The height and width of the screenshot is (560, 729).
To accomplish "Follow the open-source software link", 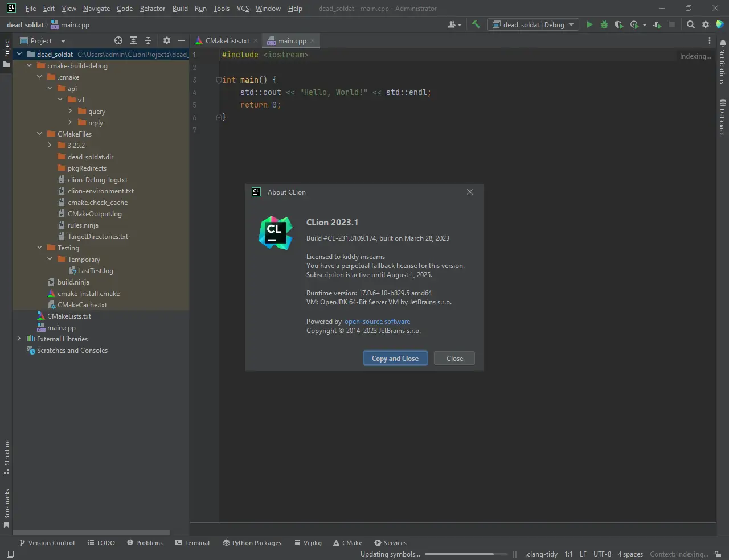I will [377, 322].
